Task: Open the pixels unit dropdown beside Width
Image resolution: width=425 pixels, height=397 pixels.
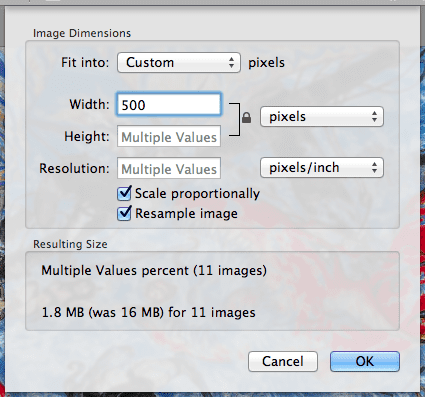Action: tap(322, 117)
